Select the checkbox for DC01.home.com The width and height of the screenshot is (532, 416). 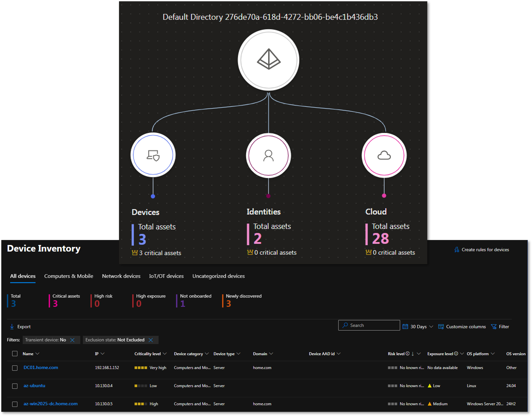(x=15, y=368)
